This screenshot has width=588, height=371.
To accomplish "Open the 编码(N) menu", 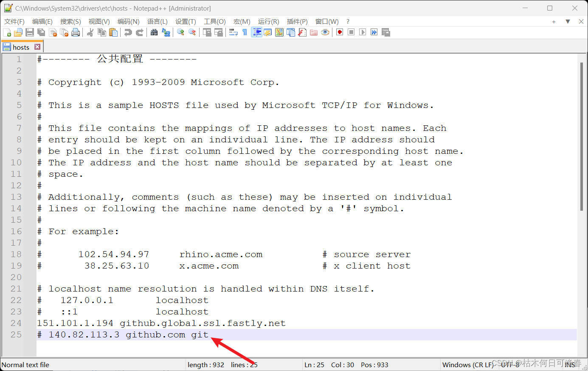I will coord(128,21).
